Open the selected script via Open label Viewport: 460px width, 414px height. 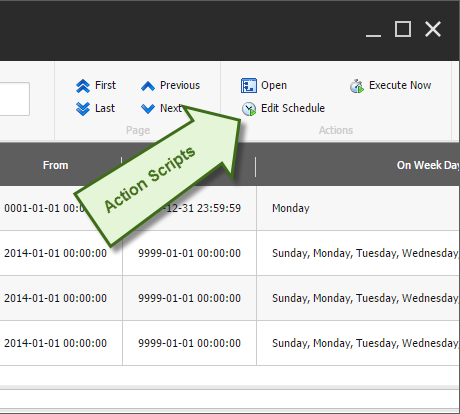(274, 85)
